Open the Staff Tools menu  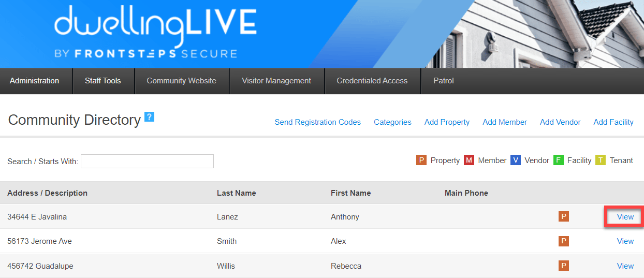tap(103, 81)
